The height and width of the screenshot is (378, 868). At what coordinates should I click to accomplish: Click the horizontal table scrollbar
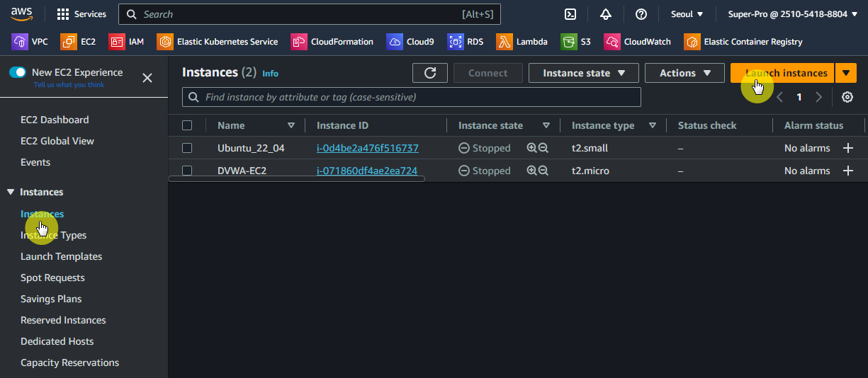click(x=296, y=178)
